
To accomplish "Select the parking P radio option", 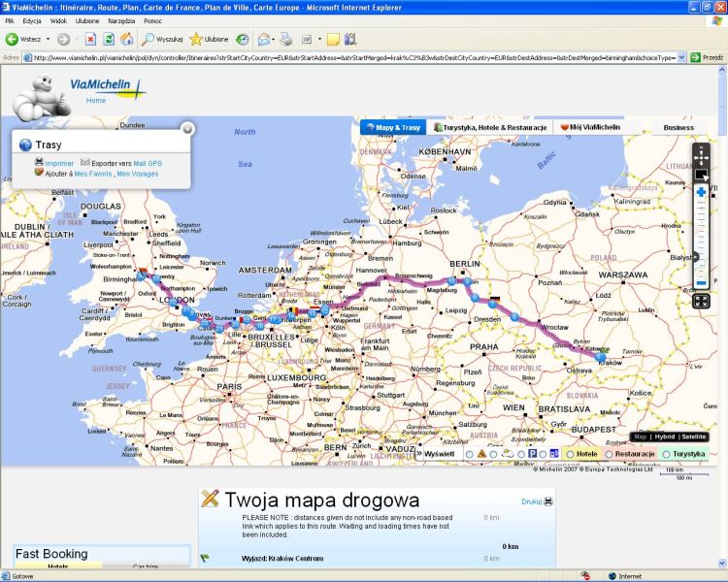I will [x=521, y=454].
